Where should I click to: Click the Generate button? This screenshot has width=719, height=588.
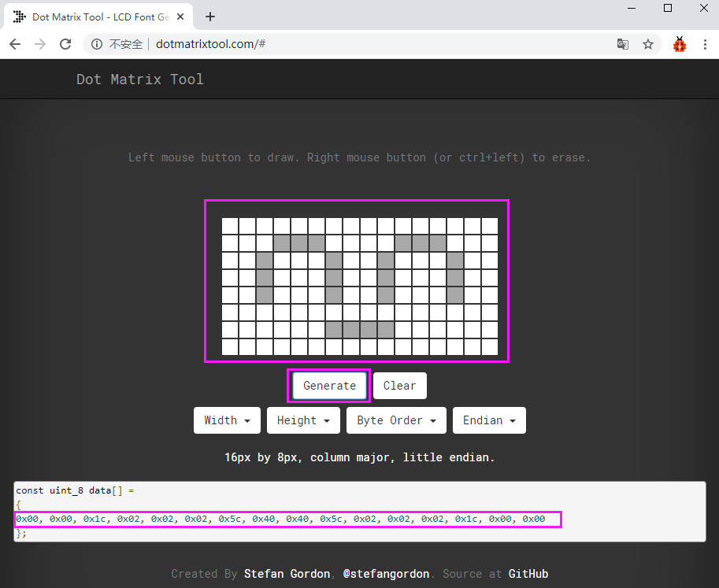330,386
